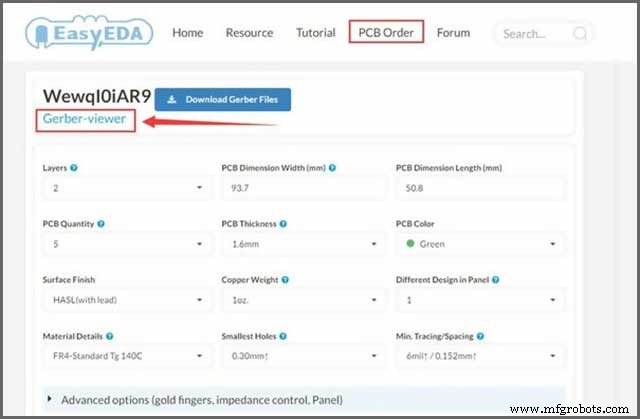
Task: Open Resource menu item
Action: pyautogui.click(x=249, y=33)
